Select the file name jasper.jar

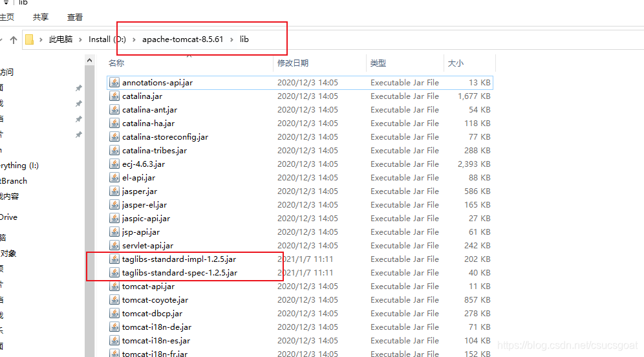click(x=140, y=191)
